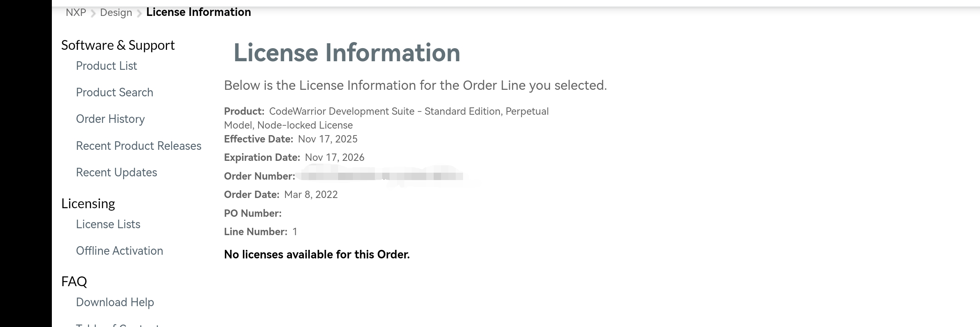Click the chevron before License Information breadcrumb
The width and height of the screenshot is (980, 327).
[139, 12]
